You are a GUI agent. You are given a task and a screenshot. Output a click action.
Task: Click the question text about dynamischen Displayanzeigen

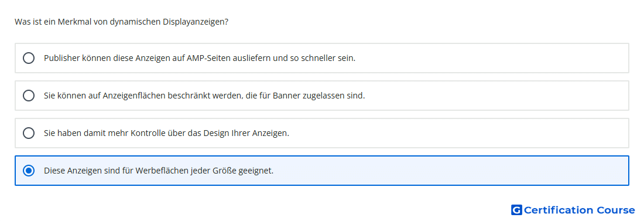[x=122, y=22]
